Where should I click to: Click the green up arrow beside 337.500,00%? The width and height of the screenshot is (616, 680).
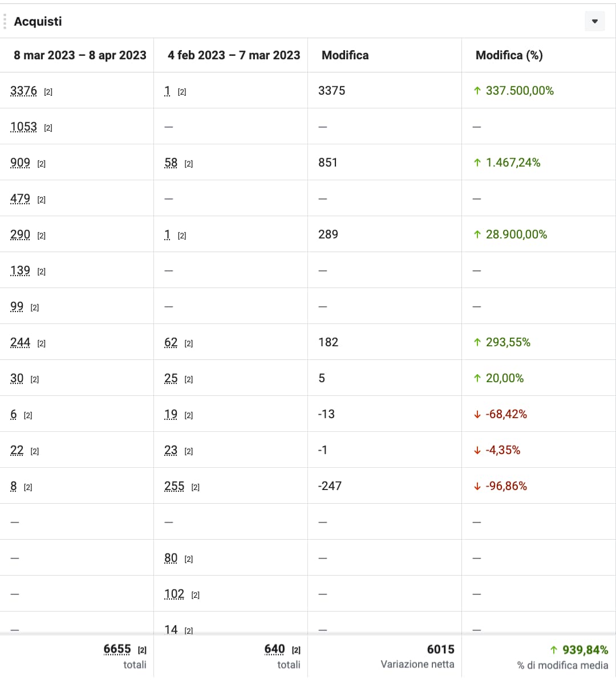477,91
